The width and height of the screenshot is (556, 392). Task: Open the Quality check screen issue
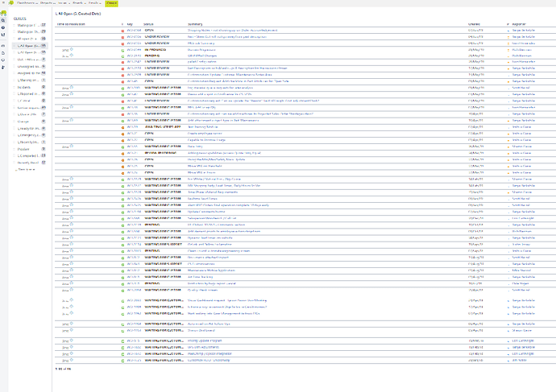click(x=202, y=290)
